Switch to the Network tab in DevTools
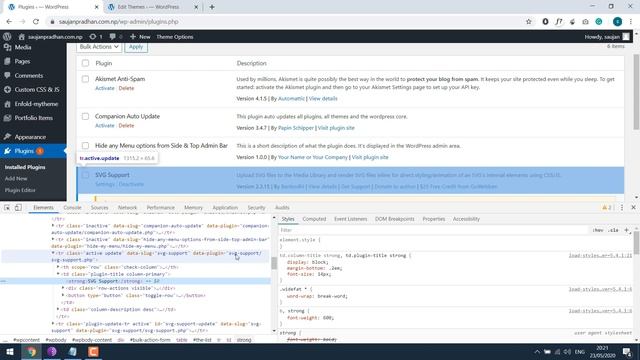 click(x=127, y=207)
